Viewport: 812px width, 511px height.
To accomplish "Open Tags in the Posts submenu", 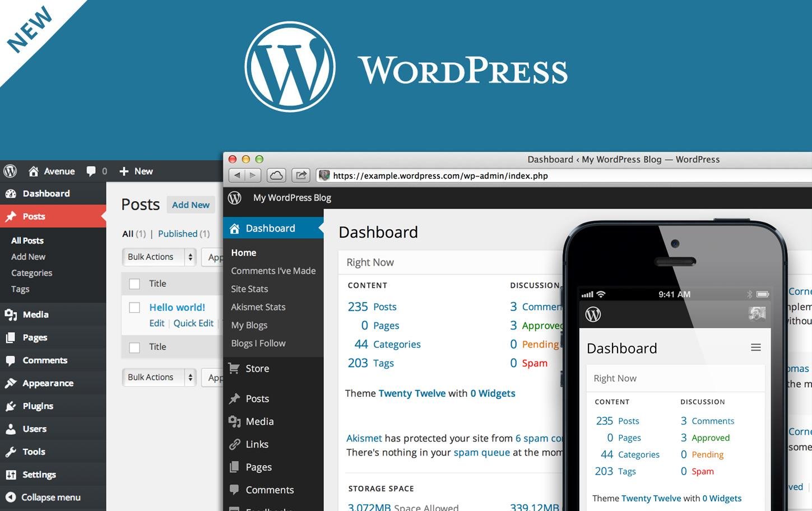I will (x=20, y=289).
